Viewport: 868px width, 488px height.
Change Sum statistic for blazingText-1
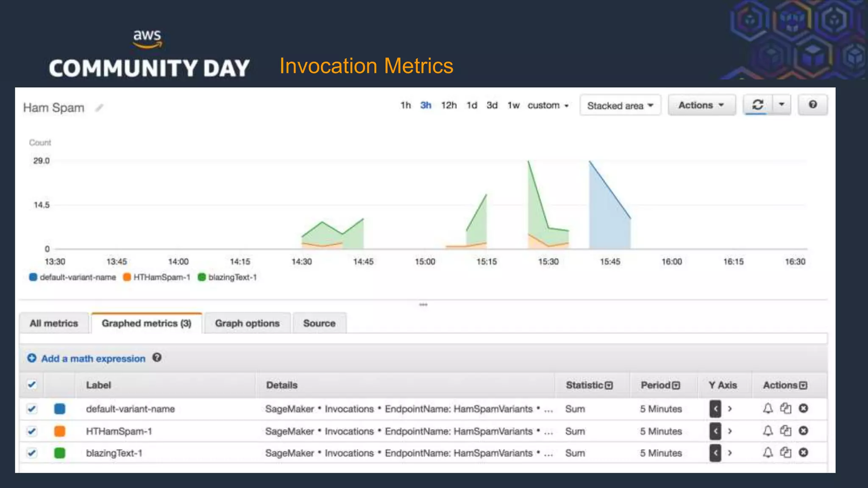(x=575, y=453)
